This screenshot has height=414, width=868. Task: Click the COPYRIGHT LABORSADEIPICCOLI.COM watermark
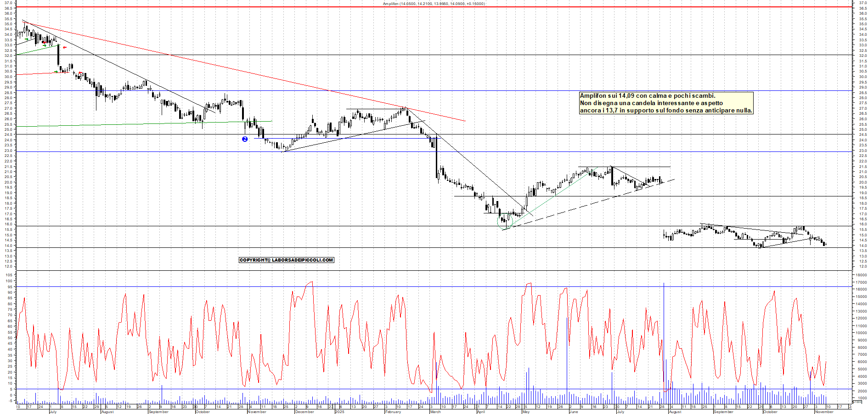pos(286,260)
